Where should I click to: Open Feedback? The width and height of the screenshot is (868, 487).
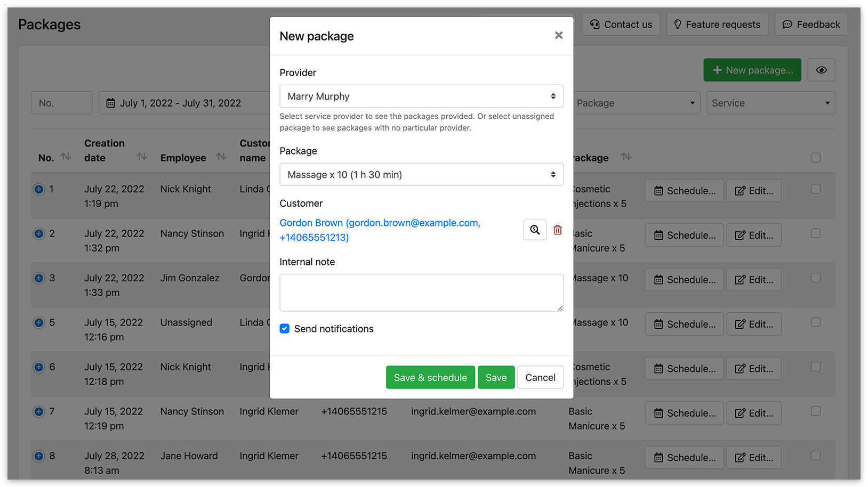pyautogui.click(x=811, y=25)
